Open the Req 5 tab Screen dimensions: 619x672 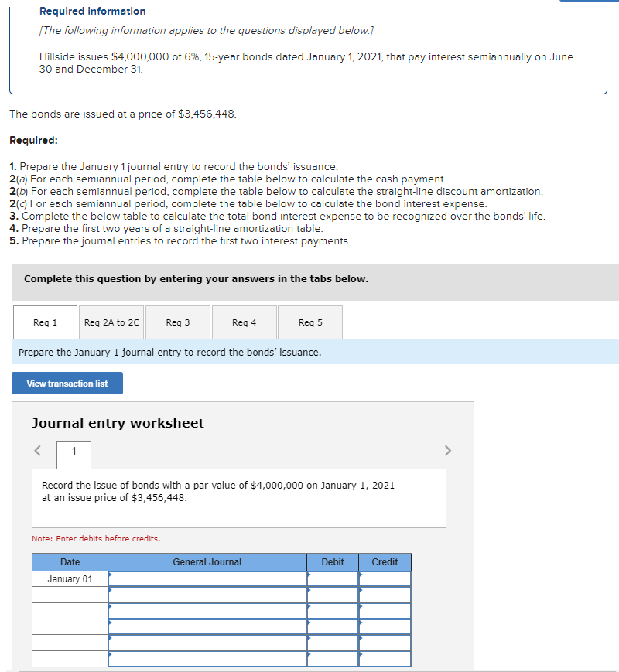click(x=310, y=322)
